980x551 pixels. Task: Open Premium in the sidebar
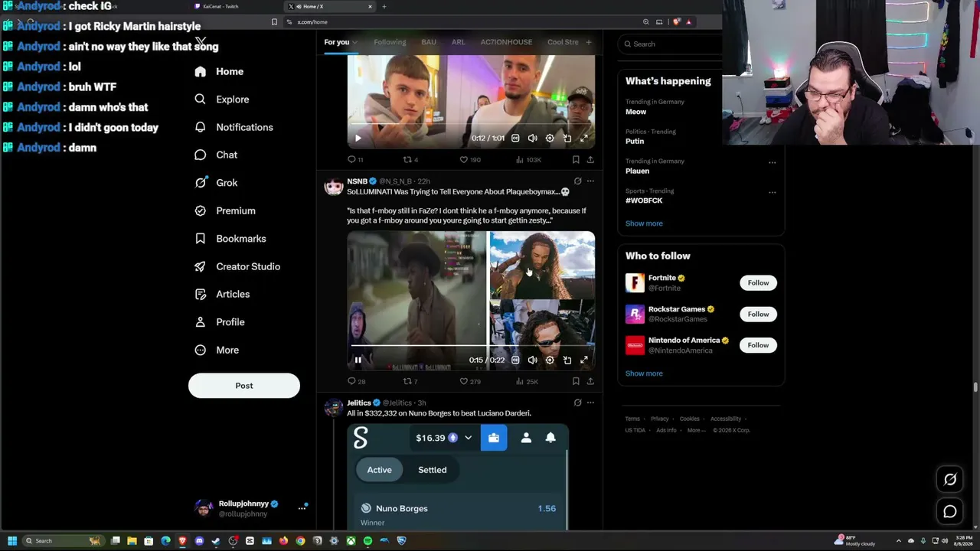[x=224, y=210]
